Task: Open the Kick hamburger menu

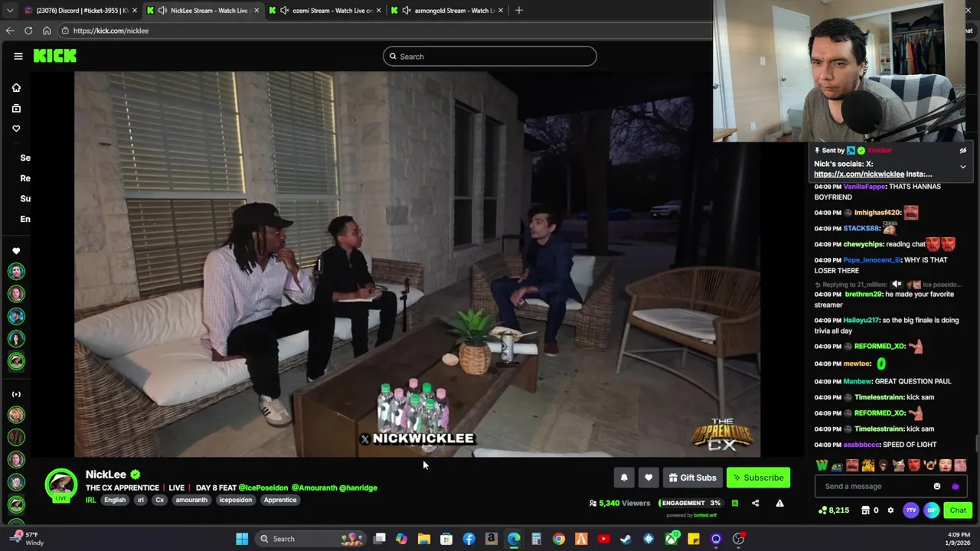Action: (x=18, y=56)
